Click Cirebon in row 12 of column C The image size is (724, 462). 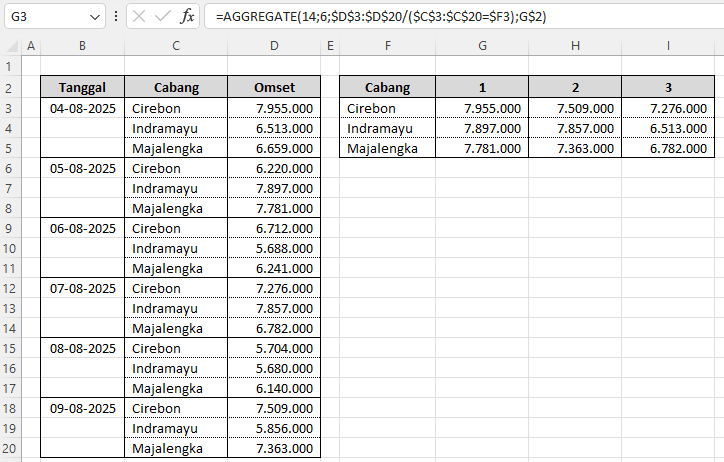click(176, 288)
